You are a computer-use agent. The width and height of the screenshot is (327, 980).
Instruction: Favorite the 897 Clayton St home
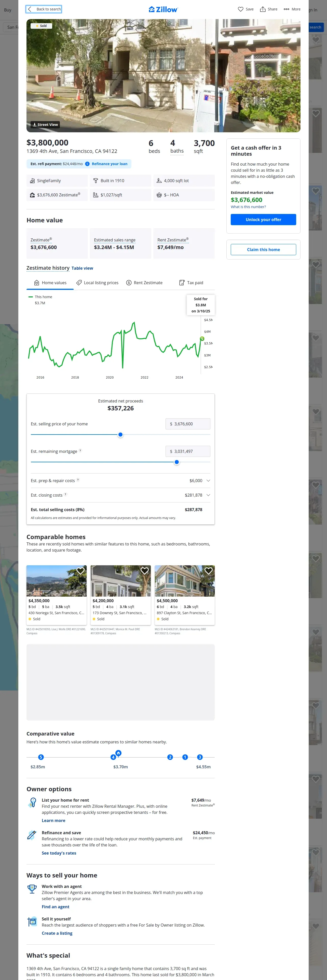pos(209,571)
